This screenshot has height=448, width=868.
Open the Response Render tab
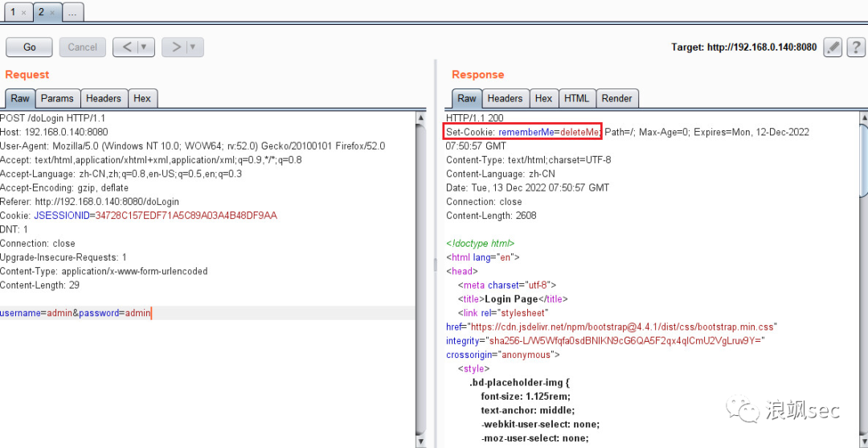[x=616, y=98]
